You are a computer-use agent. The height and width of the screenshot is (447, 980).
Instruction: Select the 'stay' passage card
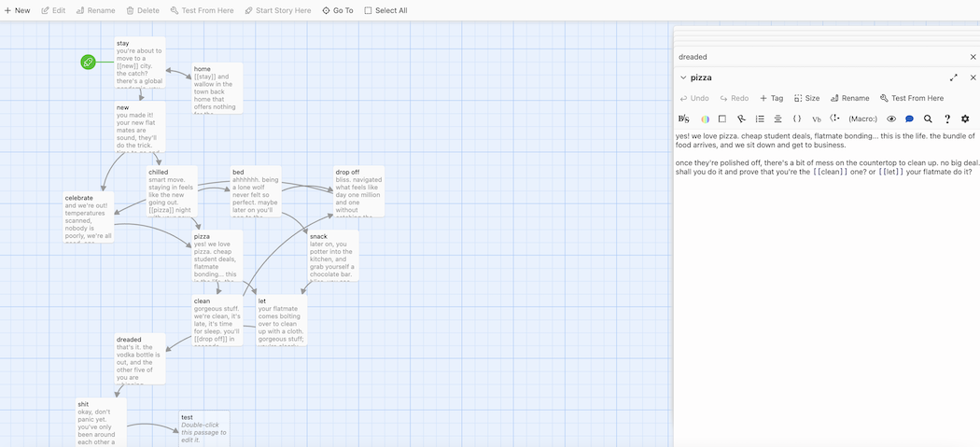tap(140, 63)
